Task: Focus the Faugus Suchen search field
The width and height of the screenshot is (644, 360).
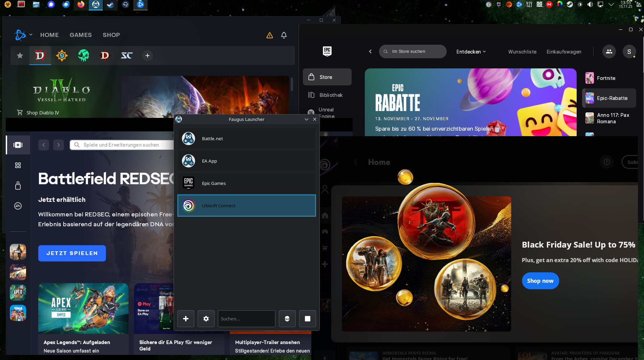Action: tap(247, 319)
